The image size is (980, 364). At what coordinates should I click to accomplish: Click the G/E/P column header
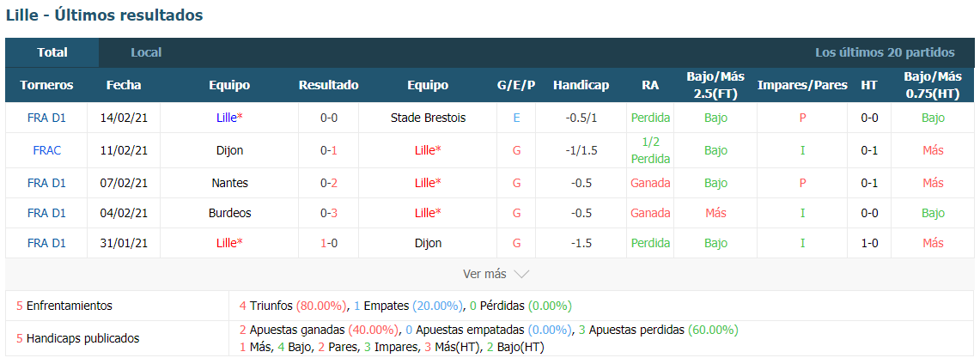coord(516,85)
